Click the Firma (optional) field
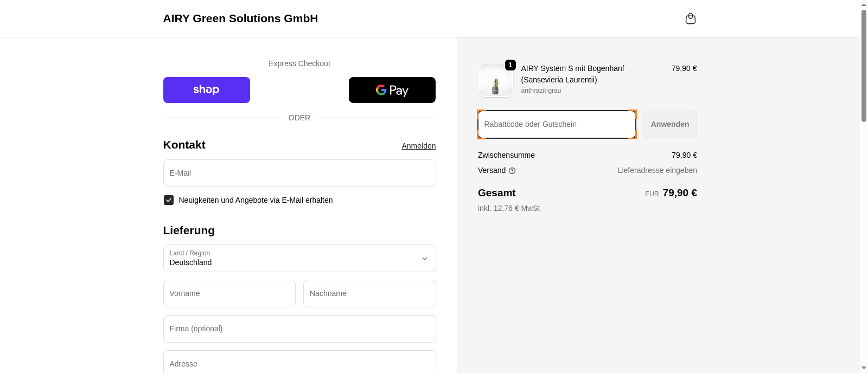The image size is (868, 373). coord(299,329)
